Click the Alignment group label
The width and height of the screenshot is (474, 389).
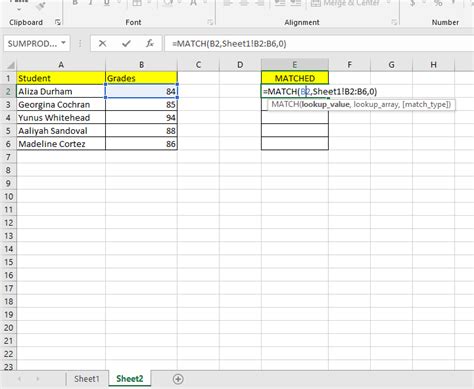302,22
